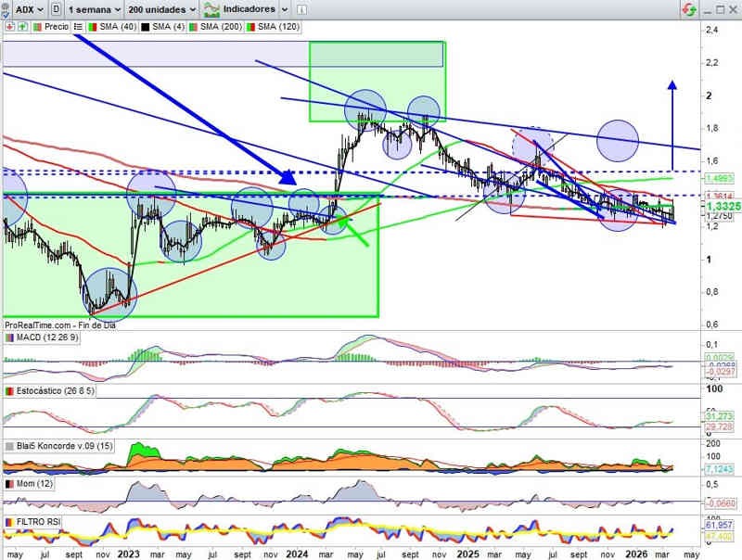Viewport: 742px width, 560px height.
Task: Click the D daily view icon
Action: [58, 8]
